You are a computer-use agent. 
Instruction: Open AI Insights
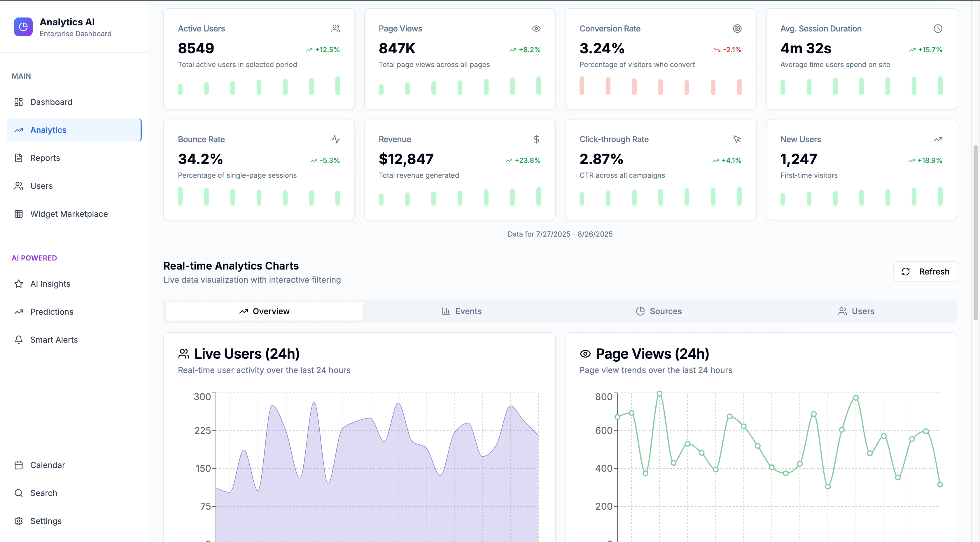74,284
